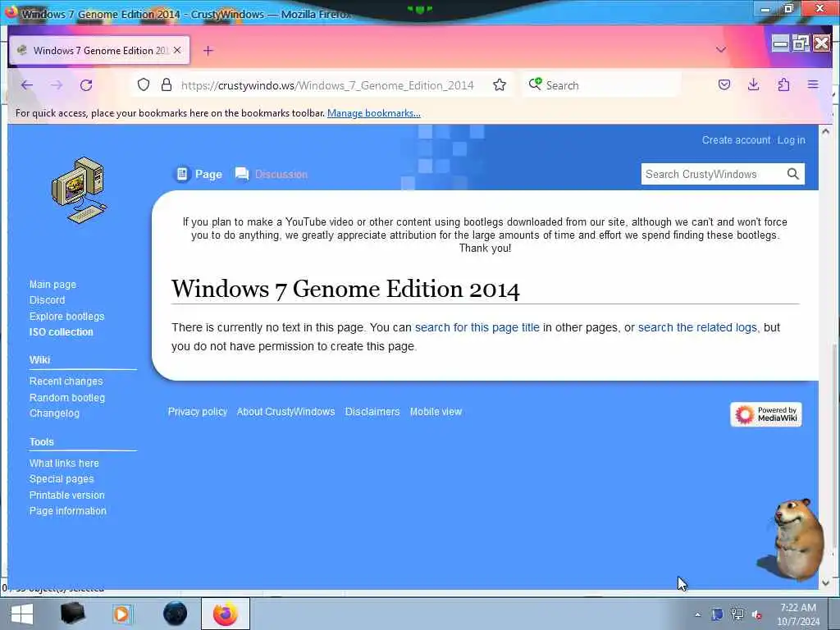The width and height of the screenshot is (840, 630).
Task: Open the Disclaimers footer link
Action: click(372, 412)
